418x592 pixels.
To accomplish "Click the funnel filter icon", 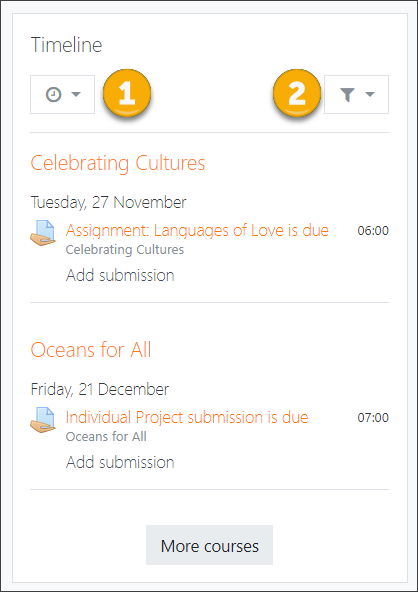I will coord(347,95).
